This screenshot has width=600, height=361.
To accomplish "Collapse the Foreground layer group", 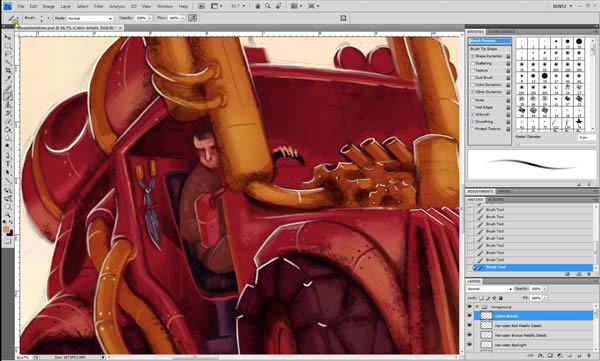I will pyautogui.click(x=477, y=307).
